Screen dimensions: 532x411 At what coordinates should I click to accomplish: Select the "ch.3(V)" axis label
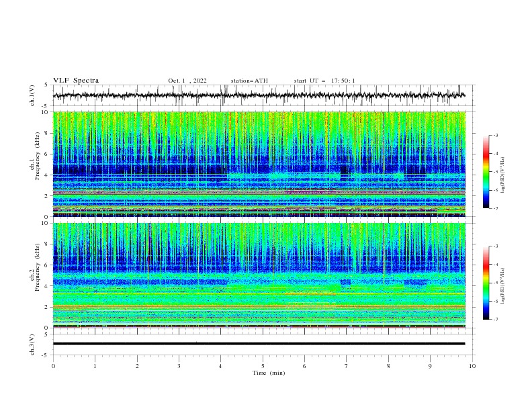[x=32, y=345]
